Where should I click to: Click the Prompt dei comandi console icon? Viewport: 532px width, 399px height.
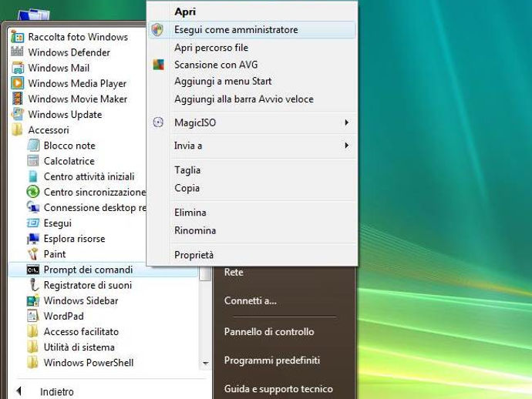click(33, 270)
